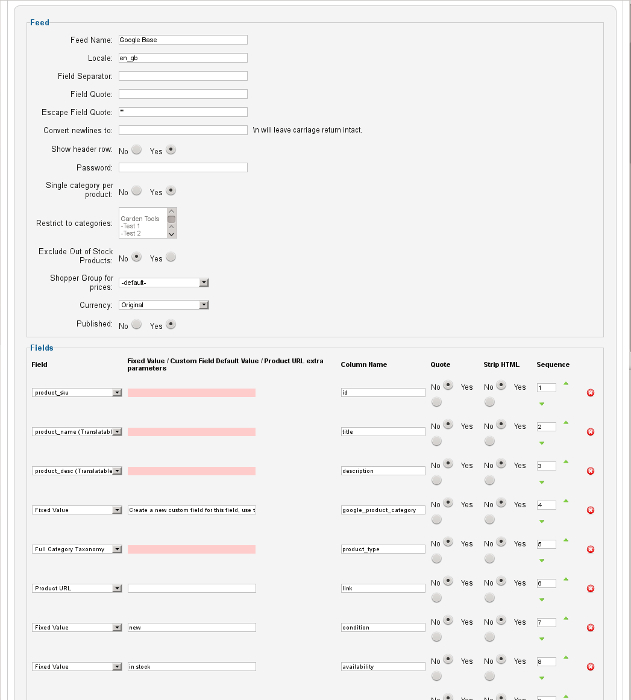Move the id column row up
The image size is (631, 700).
[566, 383]
